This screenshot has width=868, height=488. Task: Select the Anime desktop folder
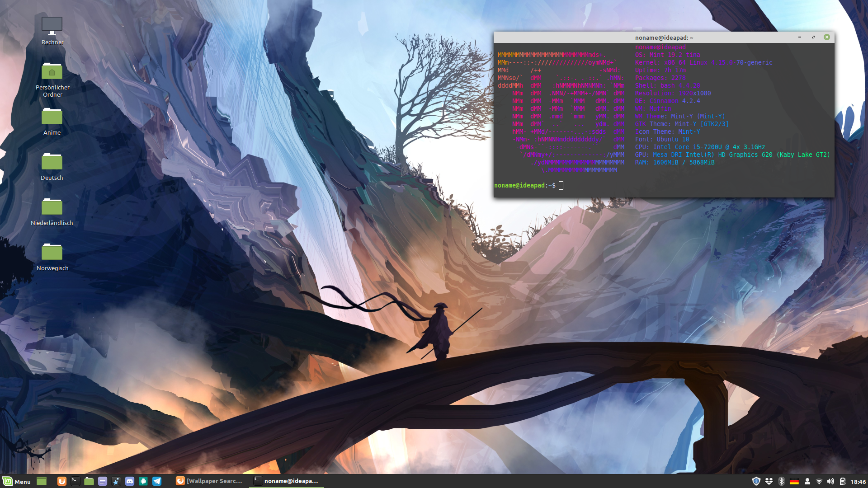coord(52,121)
